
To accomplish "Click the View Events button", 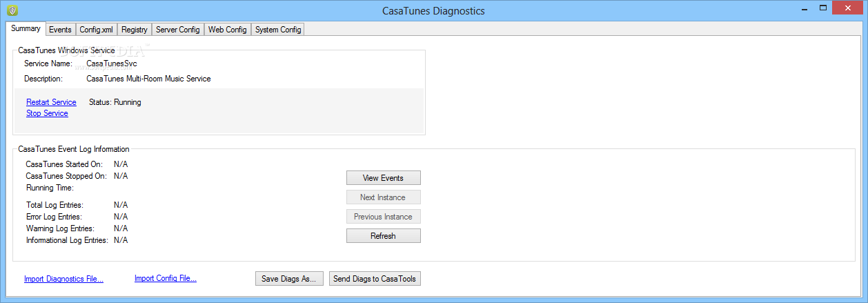I will [383, 178].
